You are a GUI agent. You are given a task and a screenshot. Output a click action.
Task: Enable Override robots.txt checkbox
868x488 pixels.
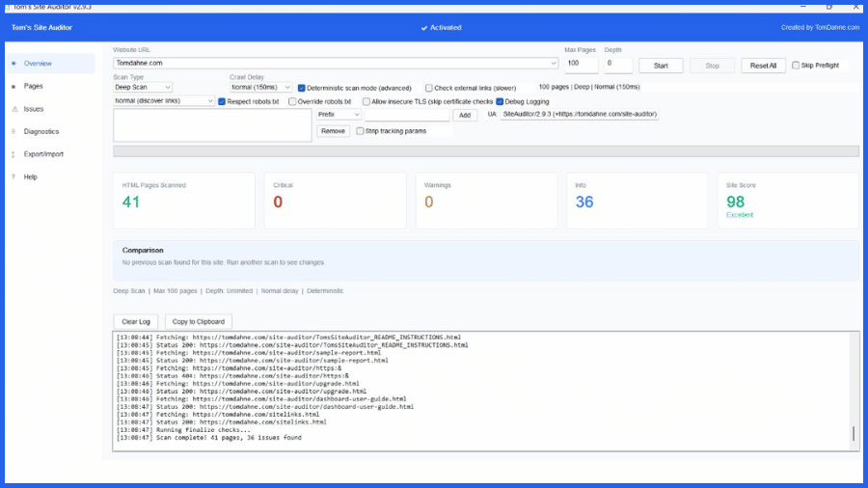coord(292,102)
